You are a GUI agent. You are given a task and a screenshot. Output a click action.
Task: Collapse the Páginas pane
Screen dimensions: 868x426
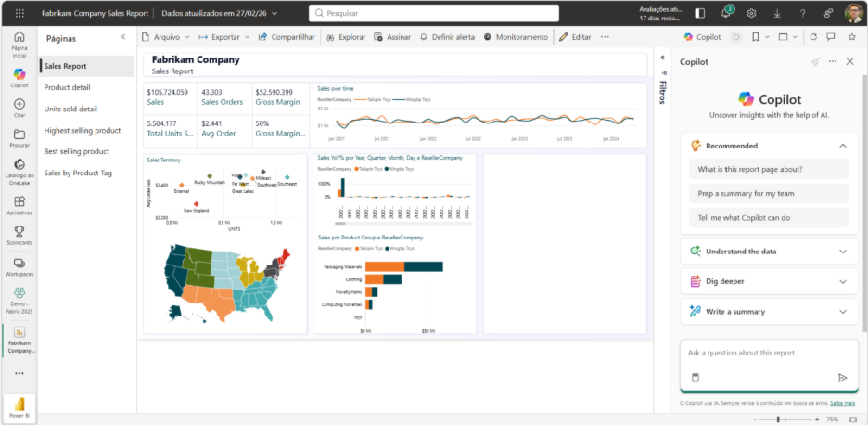(123, 38)
